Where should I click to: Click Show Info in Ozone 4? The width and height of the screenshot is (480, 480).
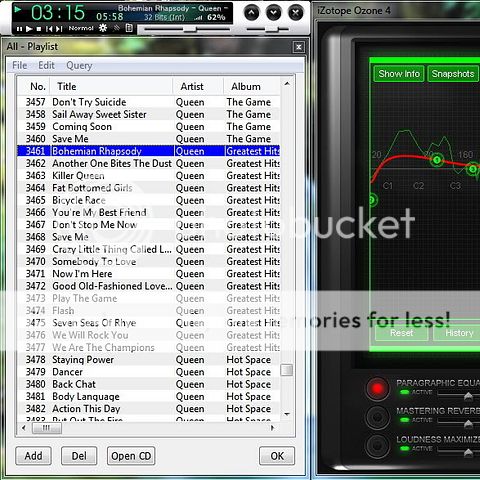pos(399,74)
